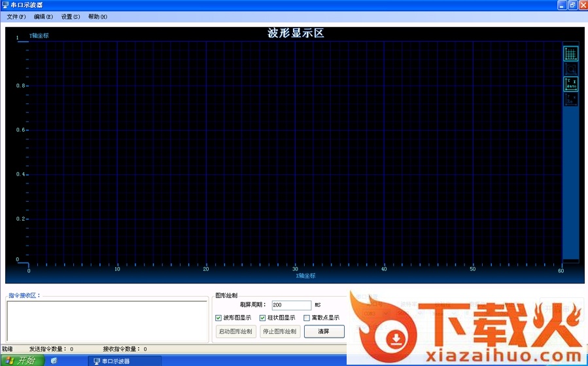Click the 开始 Start button
588x366 pixels.
[x=22, y=361]
